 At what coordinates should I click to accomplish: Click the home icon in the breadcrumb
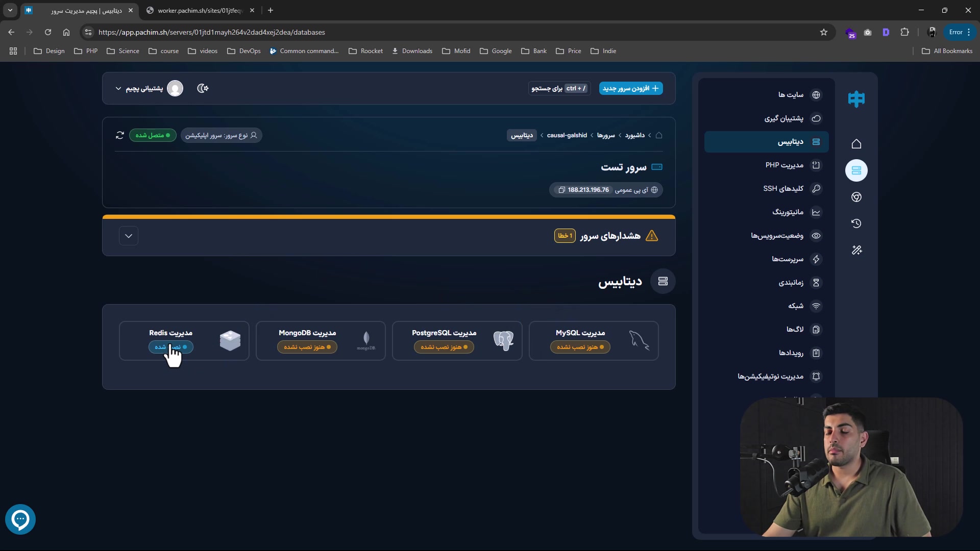[x=659, y=135]
